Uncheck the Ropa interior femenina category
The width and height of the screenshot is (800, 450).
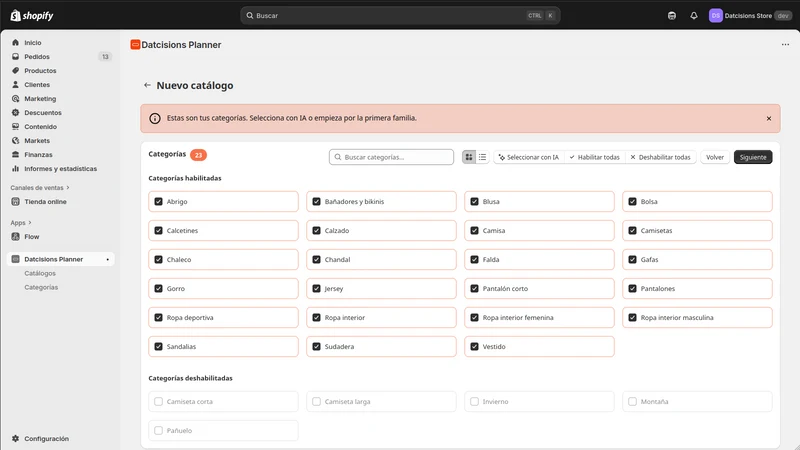[474, 317]
